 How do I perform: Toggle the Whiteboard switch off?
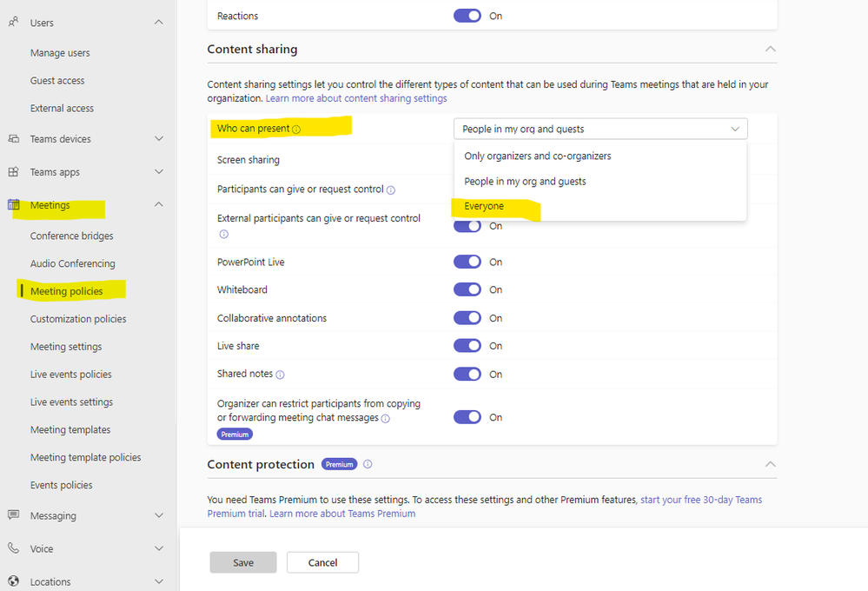point(467,289)
